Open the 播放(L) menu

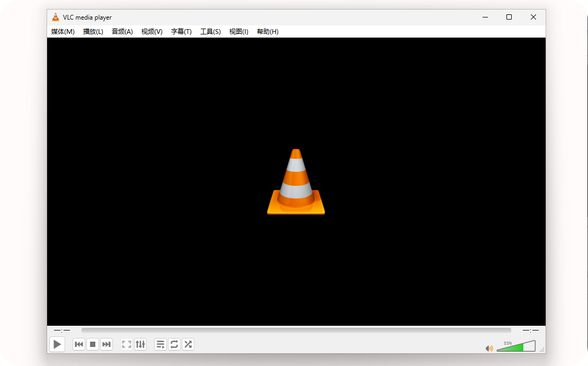[93, 32]
